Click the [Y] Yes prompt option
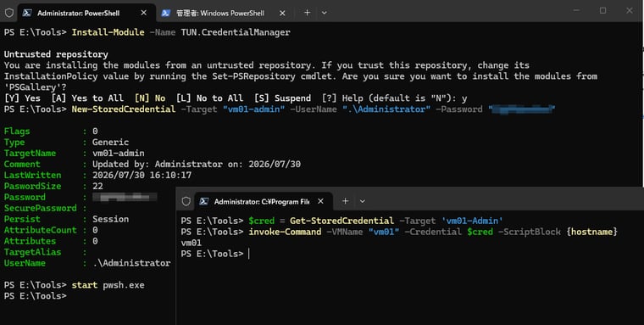644x325 pixels. [x=22, y=98]
